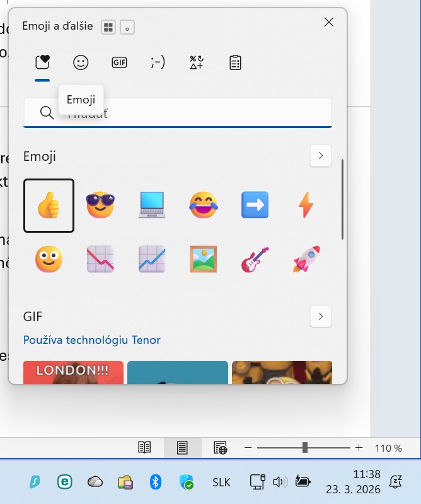421x504 pixels.
Task: Insert the guitar emoji
Action: coord(255,259)
